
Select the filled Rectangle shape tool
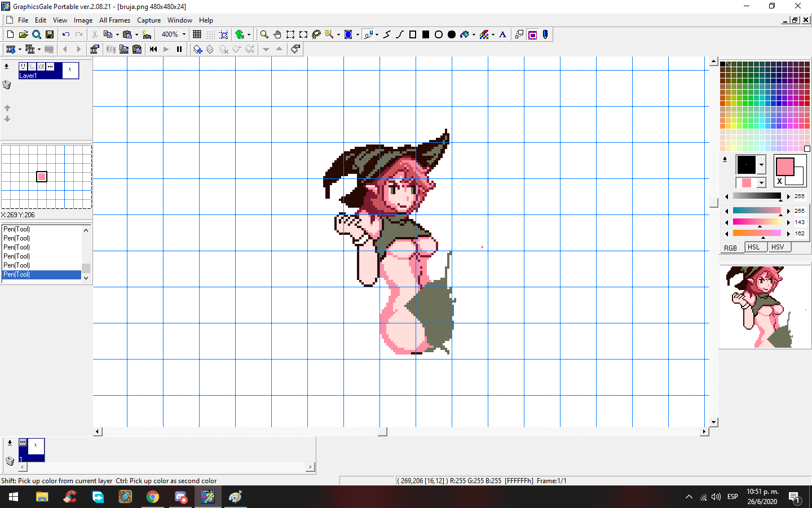pos(426,34)
